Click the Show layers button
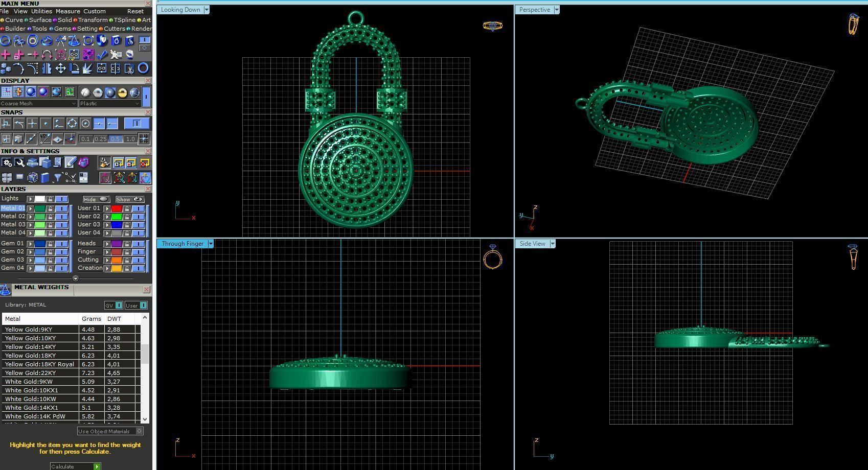This screenshot has width=868, height=470. coord(130,199)
